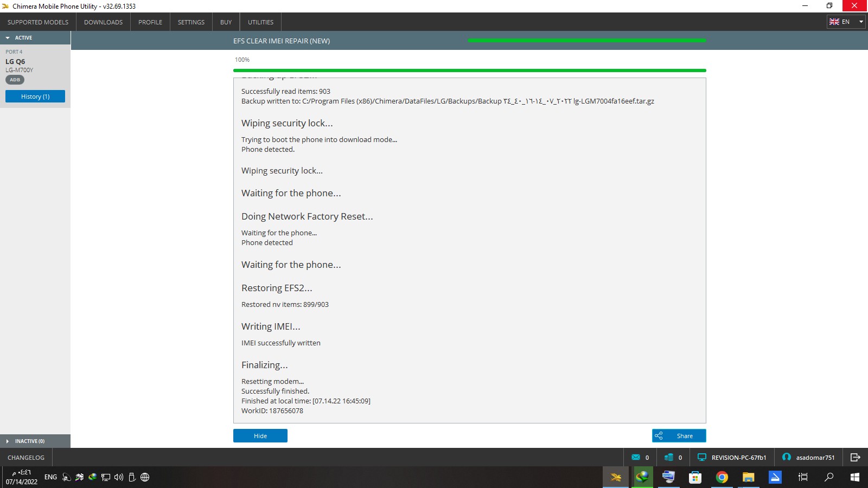Image resolution: width=868 pixels, height=488 pixels.
Task: Click the header progress bar beside EFS title
Action: coord(587,41)
